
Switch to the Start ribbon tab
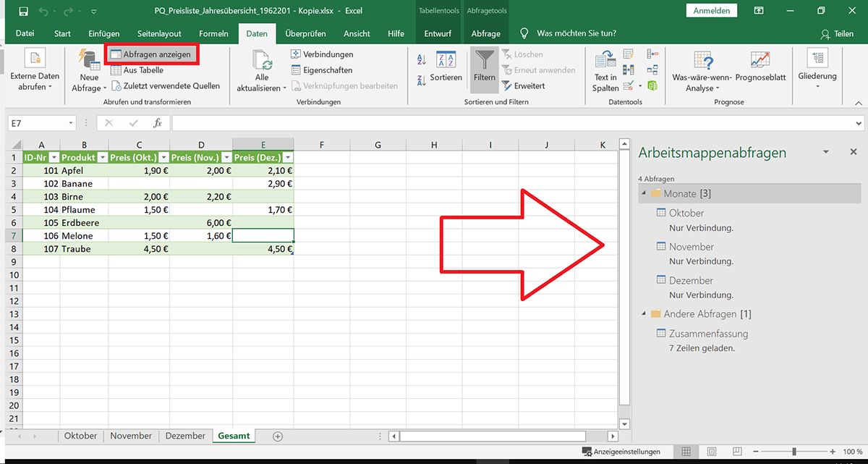point(62,33)
